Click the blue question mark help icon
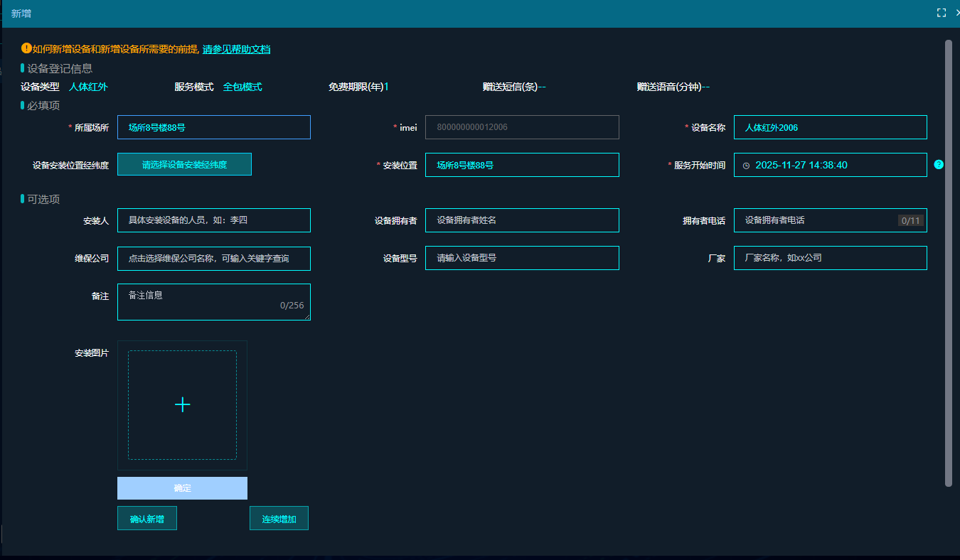The width and height of the screenshot is (960, 560). [x=939, y=164]
